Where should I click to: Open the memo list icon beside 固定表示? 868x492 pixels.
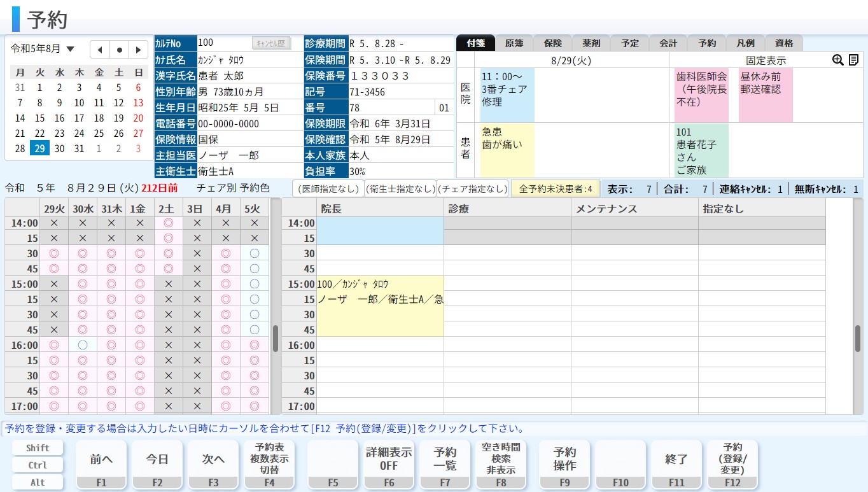pos(854,60)
